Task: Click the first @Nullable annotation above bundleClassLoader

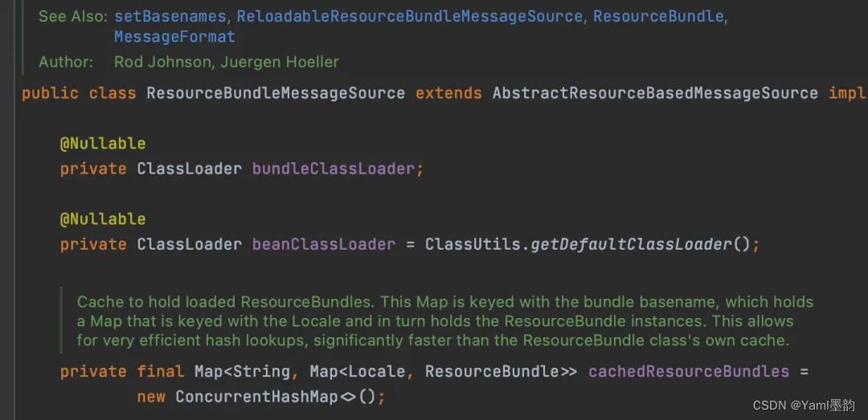Action: (103, 144)
